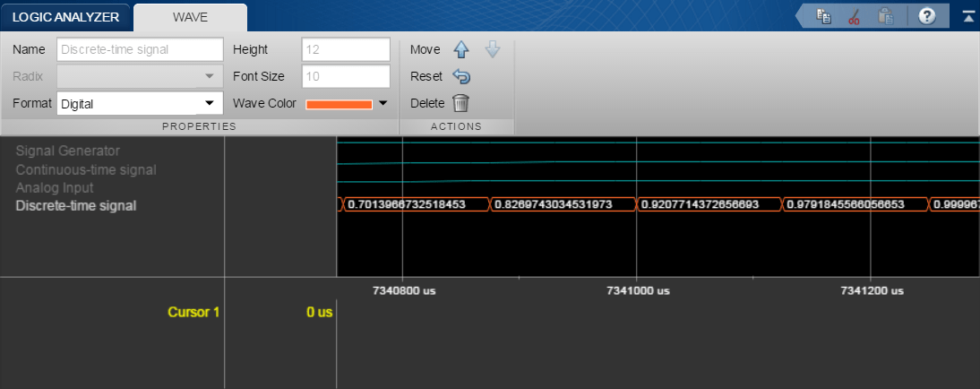Select the Signal Generator signal row
Viewport: 980px width, 389px height.
(x=67, y=151)
